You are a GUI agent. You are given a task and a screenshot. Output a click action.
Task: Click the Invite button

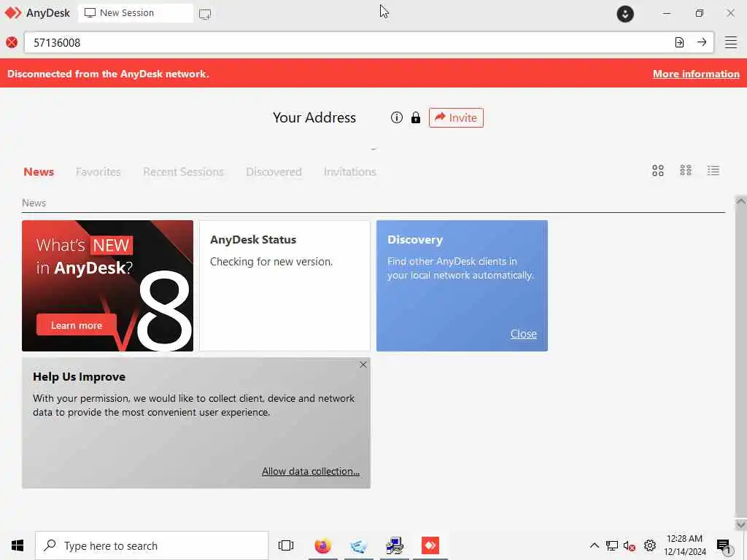[x=456, y=117]
